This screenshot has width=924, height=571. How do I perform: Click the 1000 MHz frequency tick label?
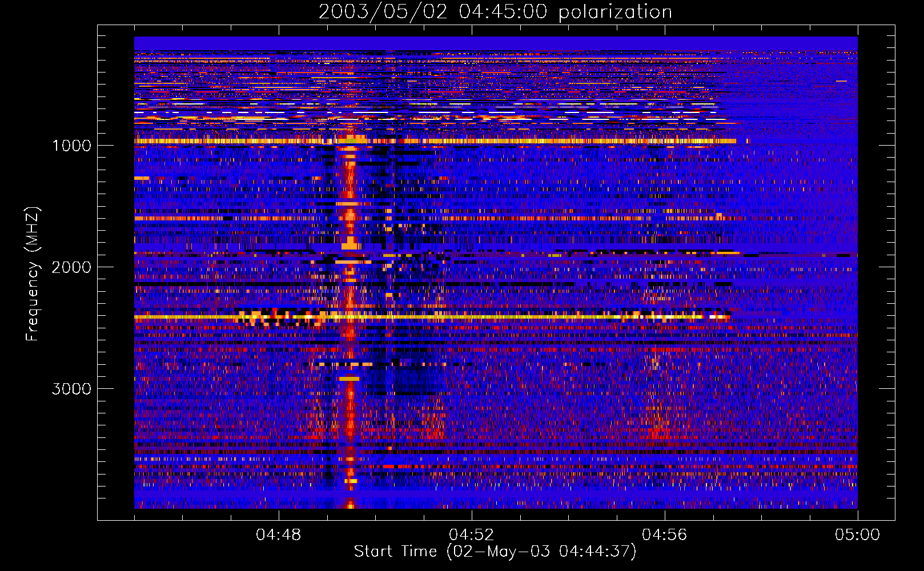pos(71,146)
